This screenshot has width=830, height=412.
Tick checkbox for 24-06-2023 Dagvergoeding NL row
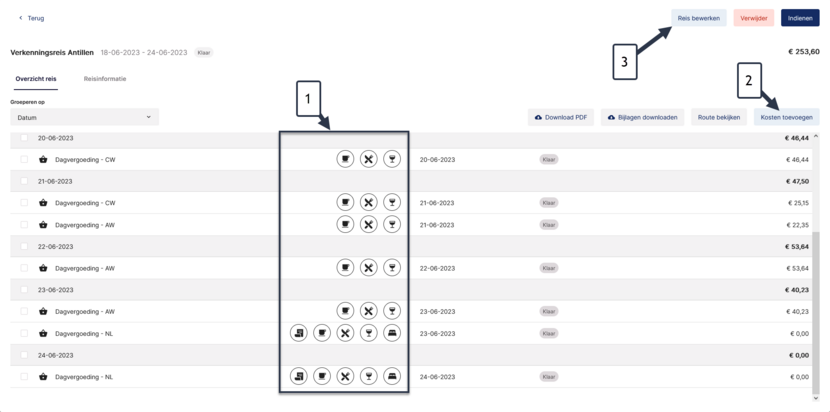coord(24,377)
